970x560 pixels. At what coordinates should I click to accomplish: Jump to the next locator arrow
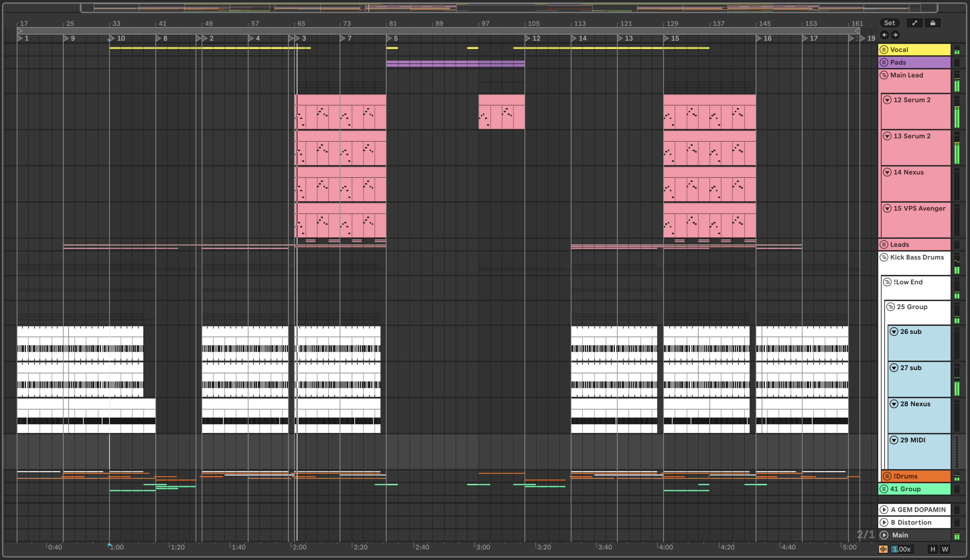895,35
